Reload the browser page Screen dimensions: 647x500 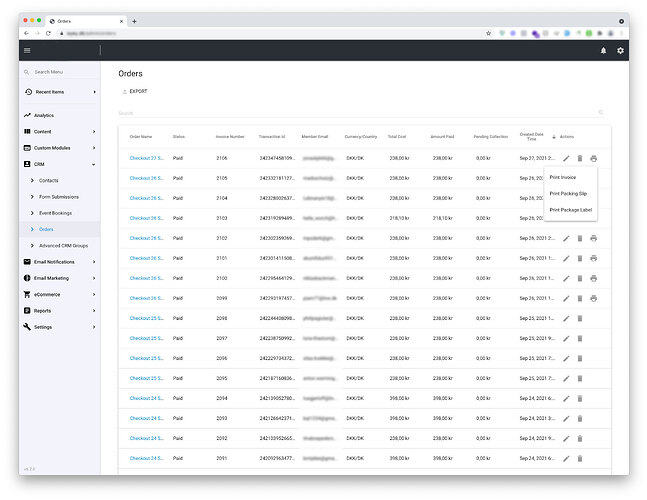(x=48, y=33)
